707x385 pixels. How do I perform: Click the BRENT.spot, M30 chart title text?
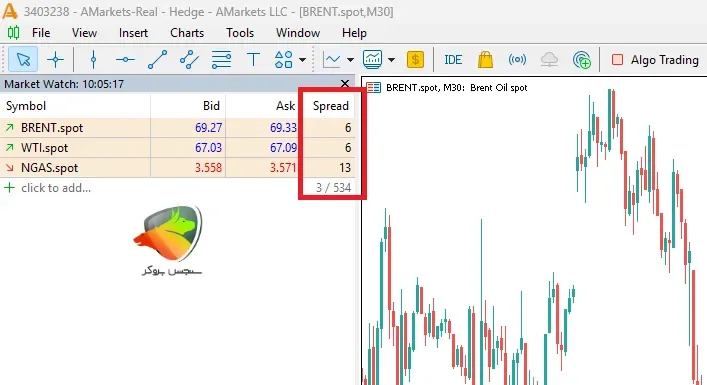tap(456, 87)
